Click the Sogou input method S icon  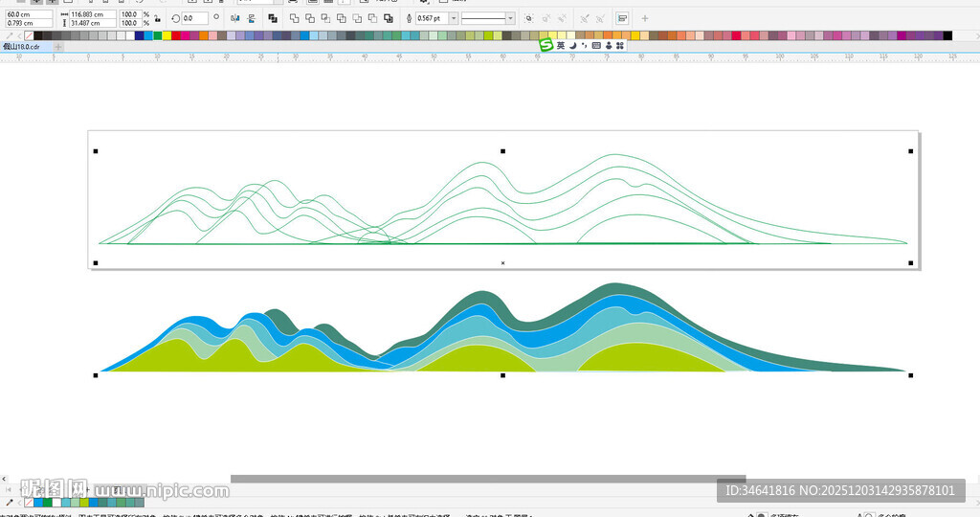(x=546, y=45)
